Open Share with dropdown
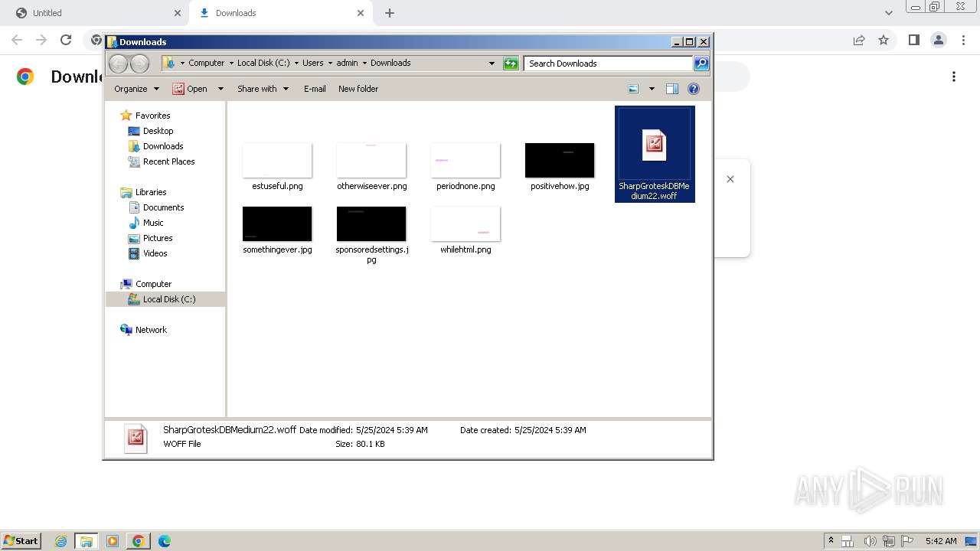 (263, 89)
